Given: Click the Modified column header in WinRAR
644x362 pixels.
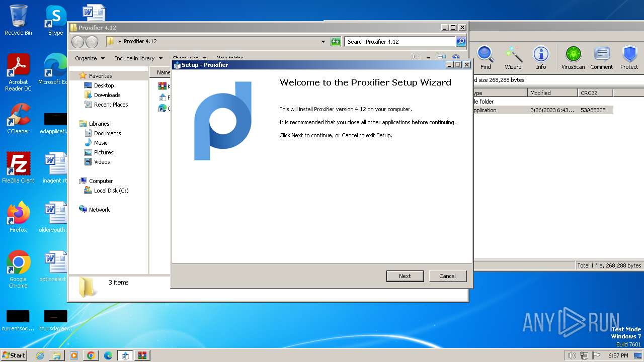Looking at the screenshot, I should [x=552, y=93].
